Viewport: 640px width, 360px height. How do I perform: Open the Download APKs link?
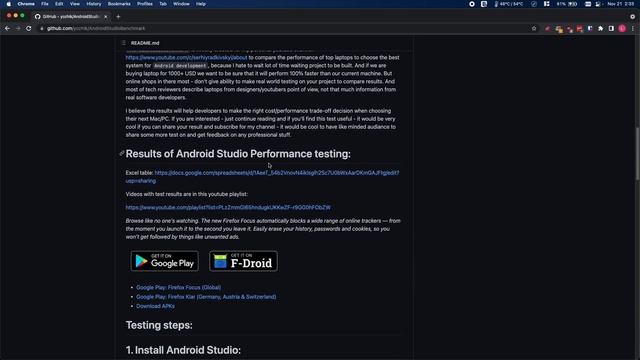[156, 306]
